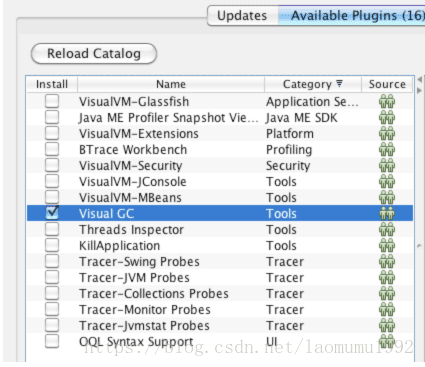Click the source icon for VisualVM-MBeans
Screen dimensions: 425x367
click(x=387, y=197)
